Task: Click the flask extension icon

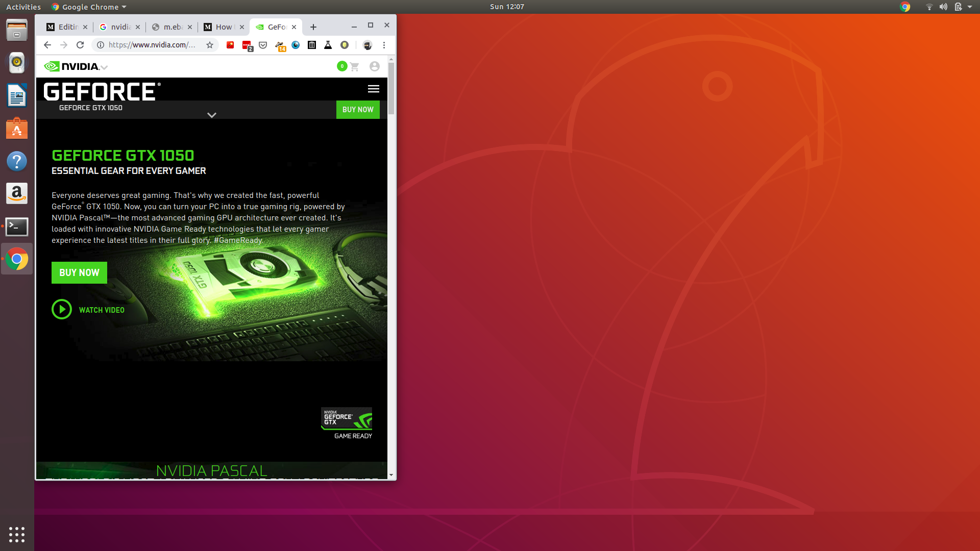Action: point(328,45)
